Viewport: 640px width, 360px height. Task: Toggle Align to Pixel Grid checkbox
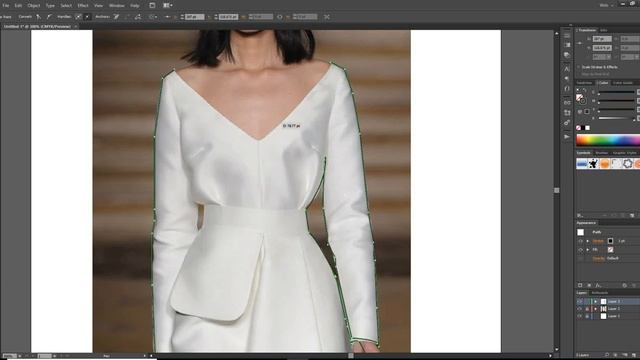(579, 74)
